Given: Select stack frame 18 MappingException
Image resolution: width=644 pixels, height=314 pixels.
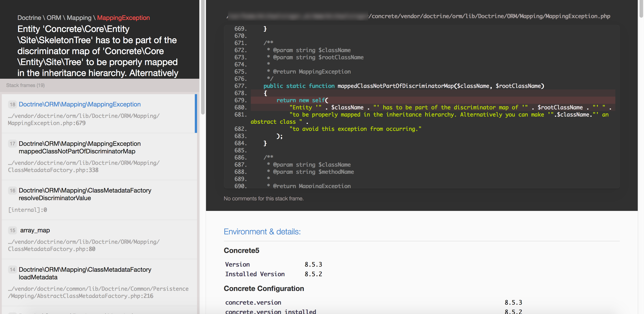Looking at the screenshot, I should click(x=99, y=113).
